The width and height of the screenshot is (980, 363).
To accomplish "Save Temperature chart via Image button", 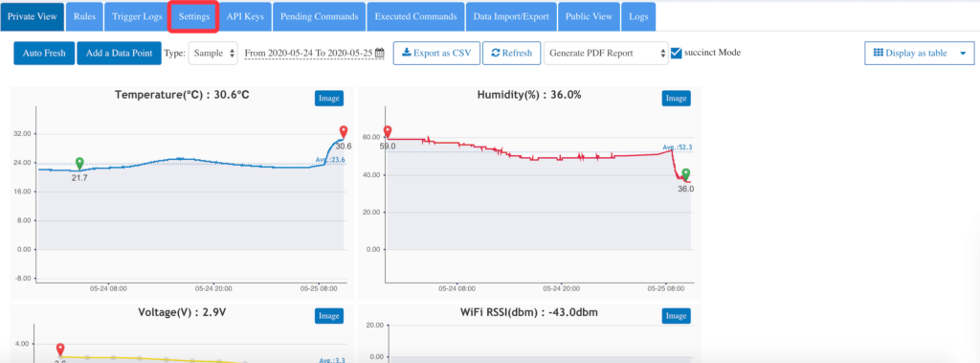I will 329,99.
